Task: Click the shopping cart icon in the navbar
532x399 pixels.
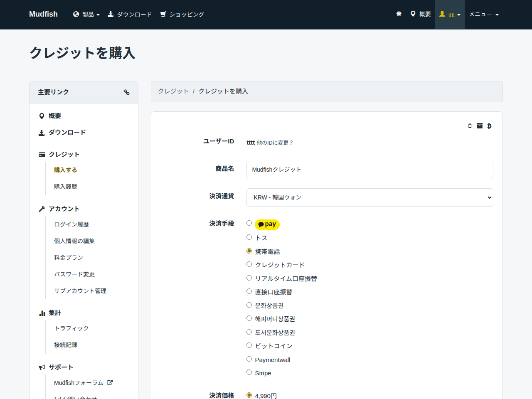Action: [163, 14]
